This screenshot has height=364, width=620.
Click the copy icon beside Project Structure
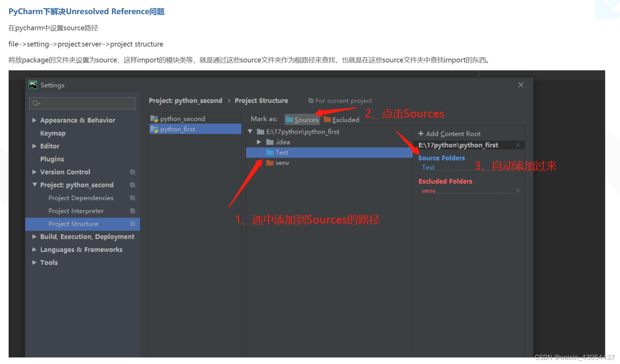pos(132,224)
